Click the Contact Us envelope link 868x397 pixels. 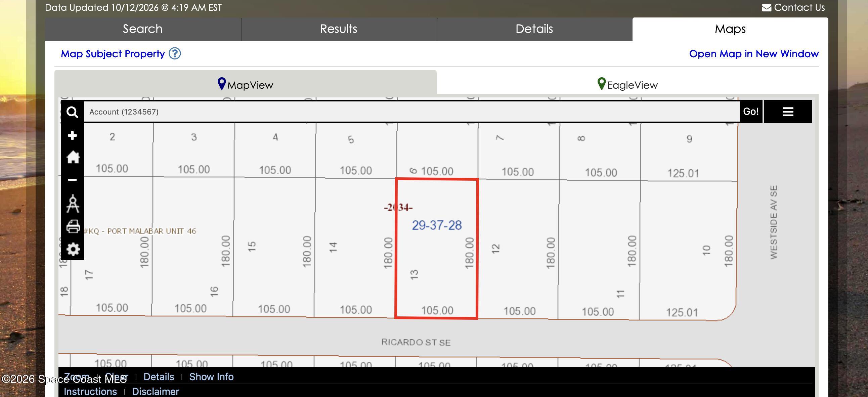793,7
